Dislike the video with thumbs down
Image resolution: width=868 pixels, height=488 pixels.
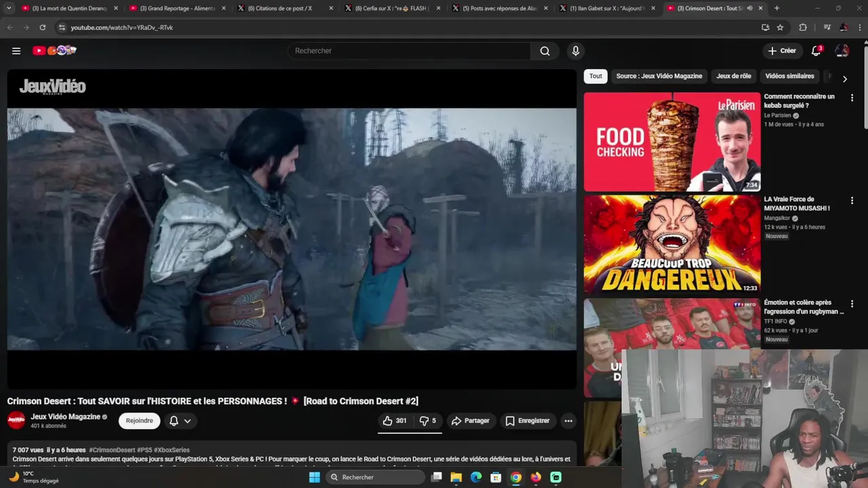pyautogui.click(x=428, y=421)
